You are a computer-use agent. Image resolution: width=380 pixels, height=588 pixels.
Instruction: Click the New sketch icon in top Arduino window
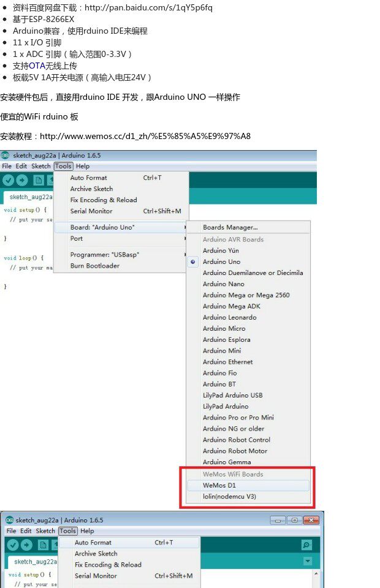click(x=38, y=180)
